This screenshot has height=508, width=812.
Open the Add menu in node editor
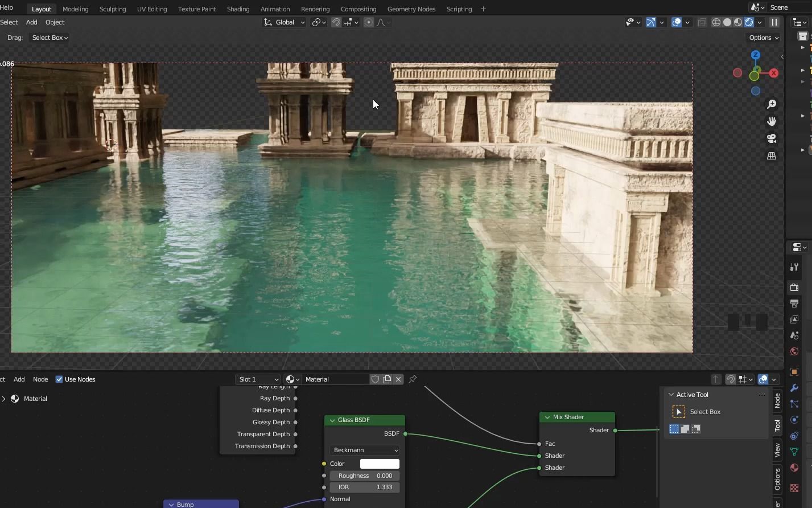[x=19, y=379]
